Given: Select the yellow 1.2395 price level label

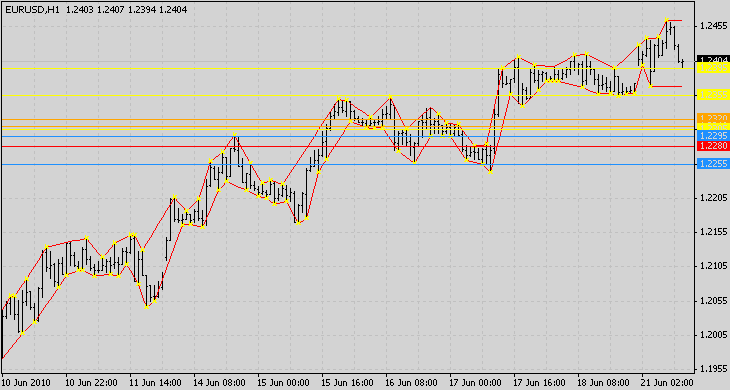Looking at the screenshot, I should tap(713, 68).
